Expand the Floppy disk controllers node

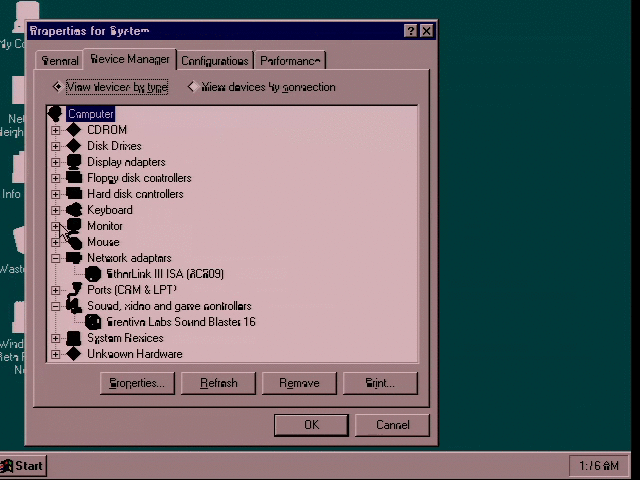coord(56,178)
